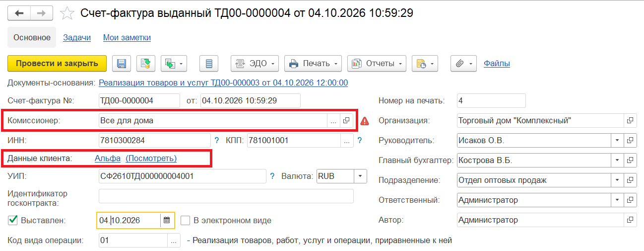
Task: Expand the Руководитель dropdown
Action: tap(617, 140)
